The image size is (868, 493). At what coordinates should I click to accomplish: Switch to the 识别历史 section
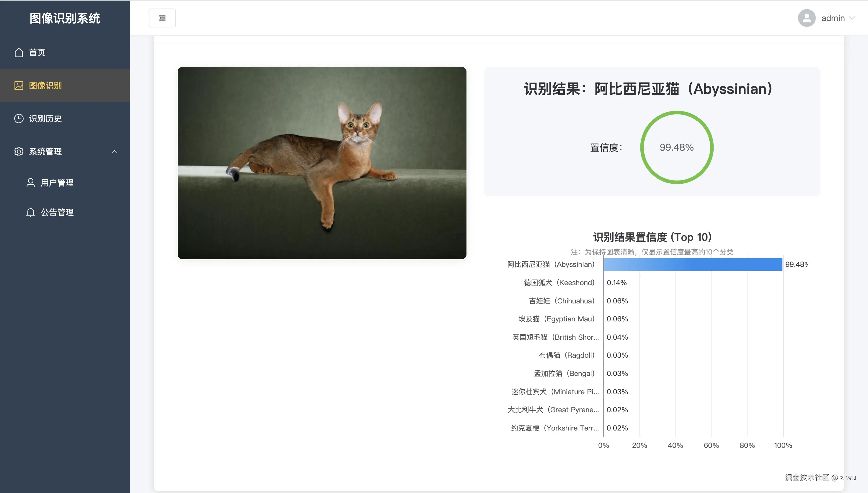tap(46, 119)
